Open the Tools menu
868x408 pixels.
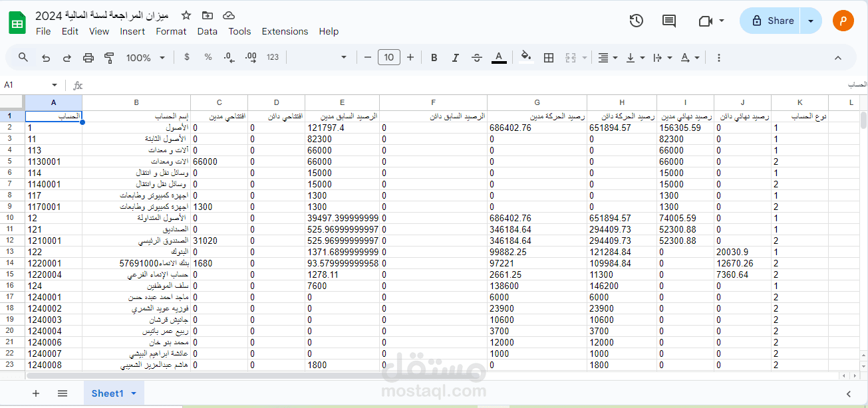(239, 31)
